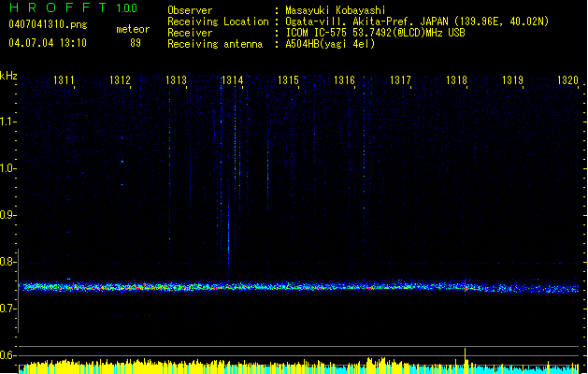
Task: Click the 1319 time axis marker
Action: coord(512,80)
